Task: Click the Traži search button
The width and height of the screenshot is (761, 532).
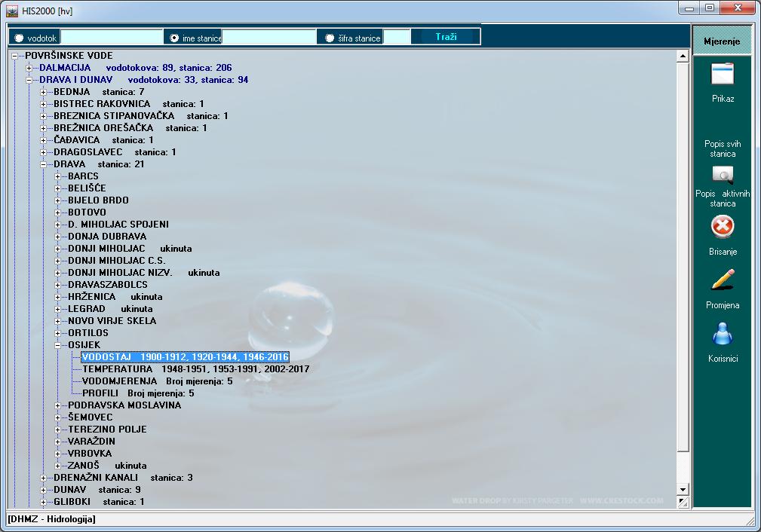Action: point(446,37)
